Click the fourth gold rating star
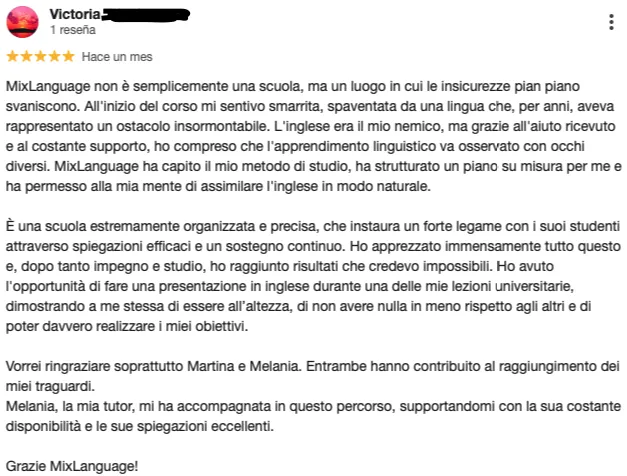The width and height of the screenshot is (627, 476). point(54,56)
